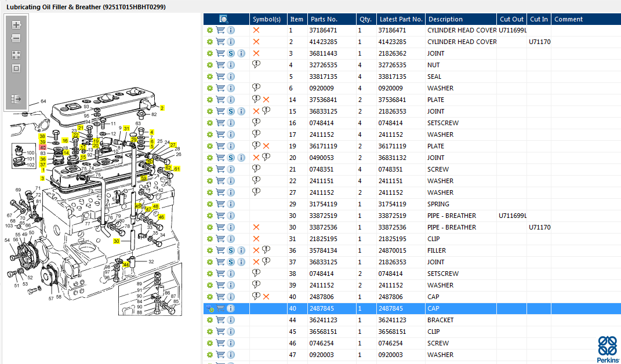Show info for item 5 SEAL
This screenshot has height=364, width=621.
[x=231, y=77]
